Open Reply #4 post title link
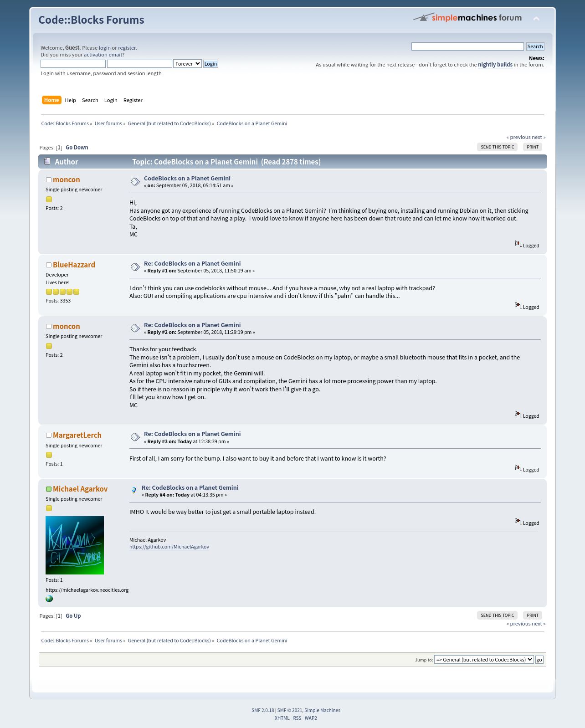Screen dimensions: 585x728 tap(190, 488)
